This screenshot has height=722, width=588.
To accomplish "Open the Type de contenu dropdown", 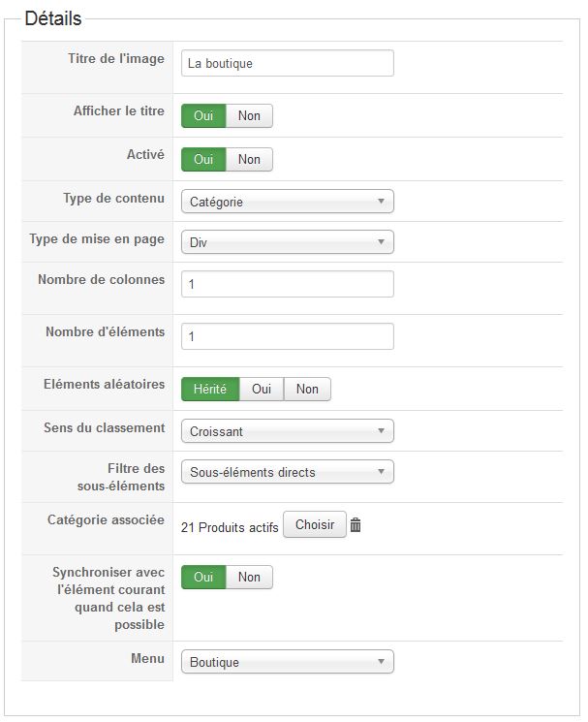I will [x=288, y=202].
